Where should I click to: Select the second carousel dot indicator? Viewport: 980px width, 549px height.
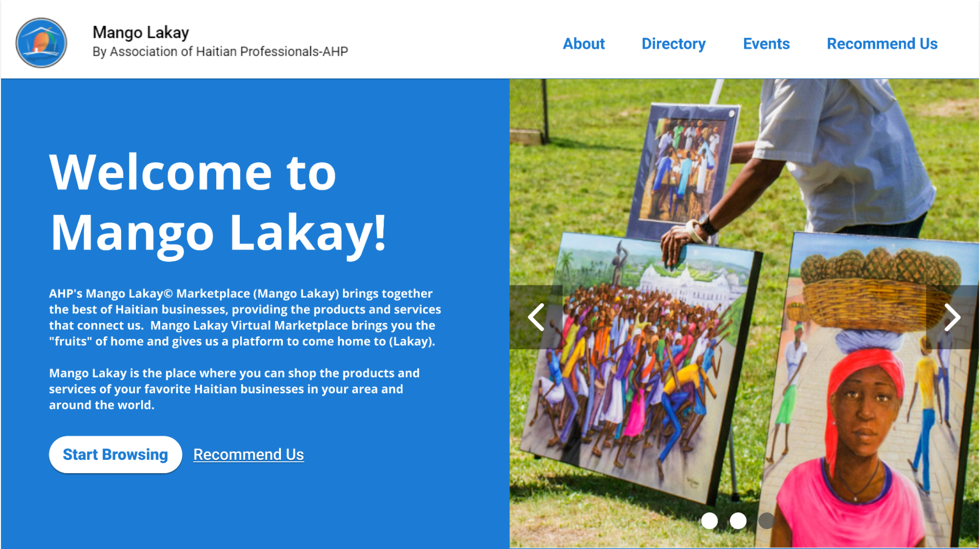[x=738, y=521]
